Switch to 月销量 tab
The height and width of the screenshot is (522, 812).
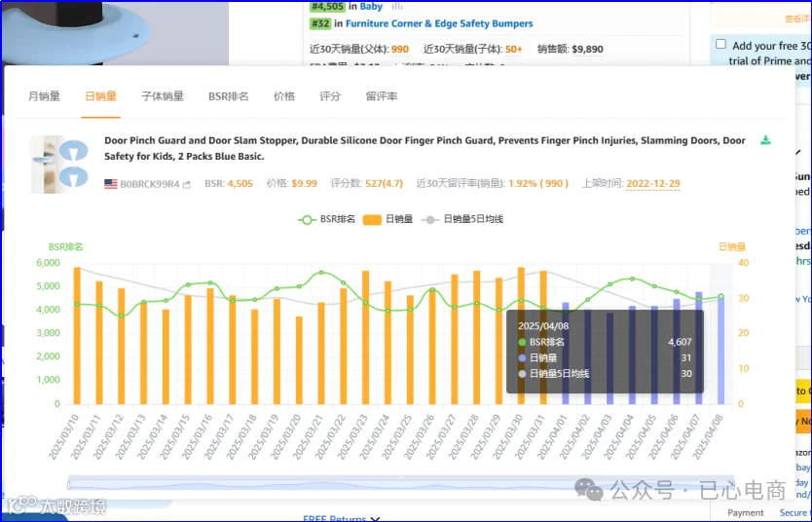coord(44,96)
